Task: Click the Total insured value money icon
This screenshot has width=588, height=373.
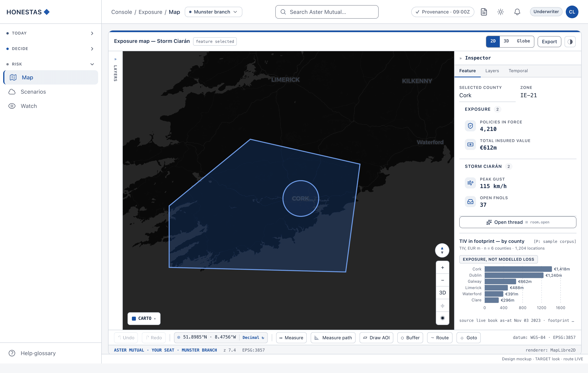Action: [x=470, y=144]
